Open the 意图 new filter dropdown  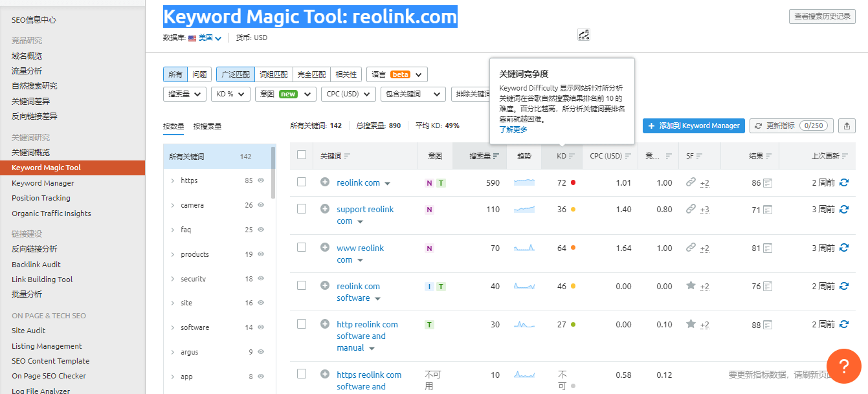[x=285, y=94]
